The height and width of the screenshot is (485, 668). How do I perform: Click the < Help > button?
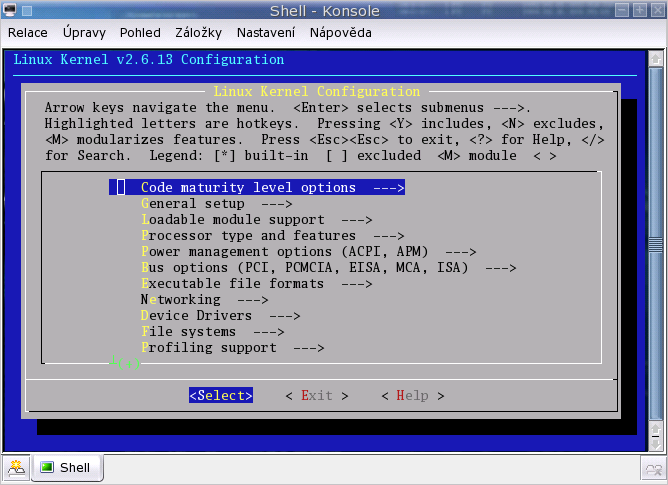point(413,396)
